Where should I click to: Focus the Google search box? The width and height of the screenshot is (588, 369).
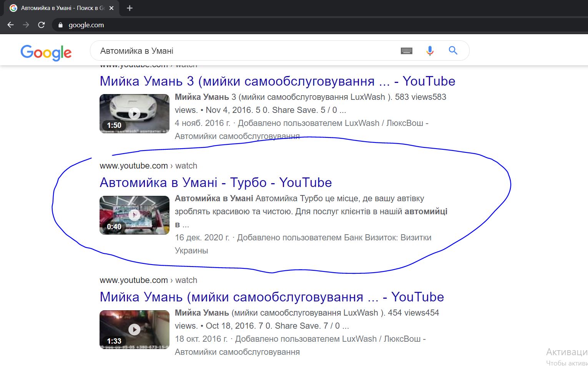point(246,51)
